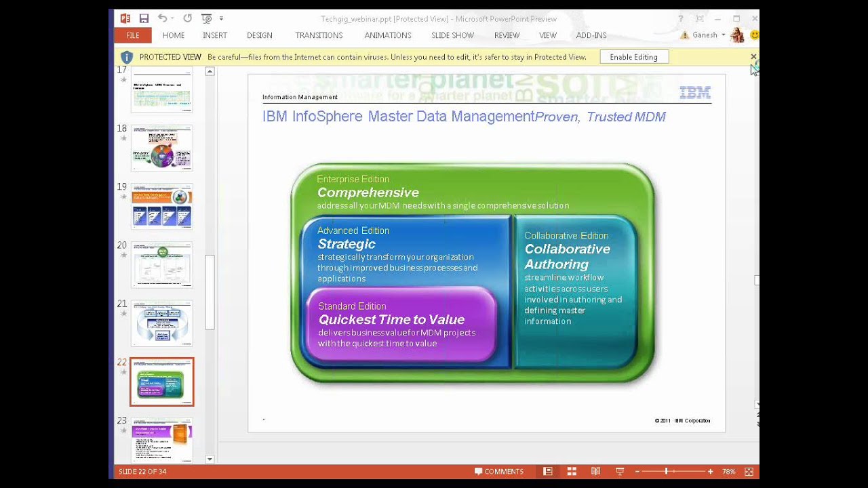868x488 pixels.
Task: Open the VIEW ribbon tab
Action: 548,35
